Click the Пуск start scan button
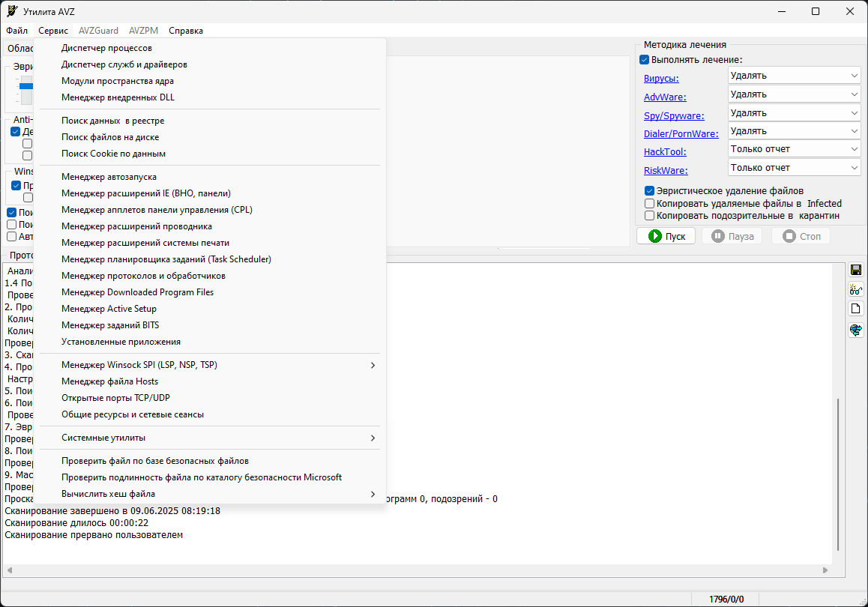The width and height of the screenshot is (868, 607). (x=666, y=236)
